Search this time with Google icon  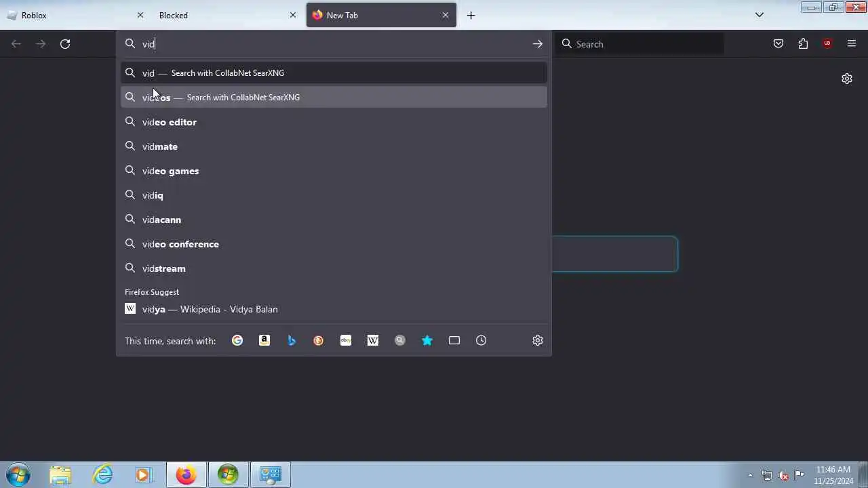(237, 340)
